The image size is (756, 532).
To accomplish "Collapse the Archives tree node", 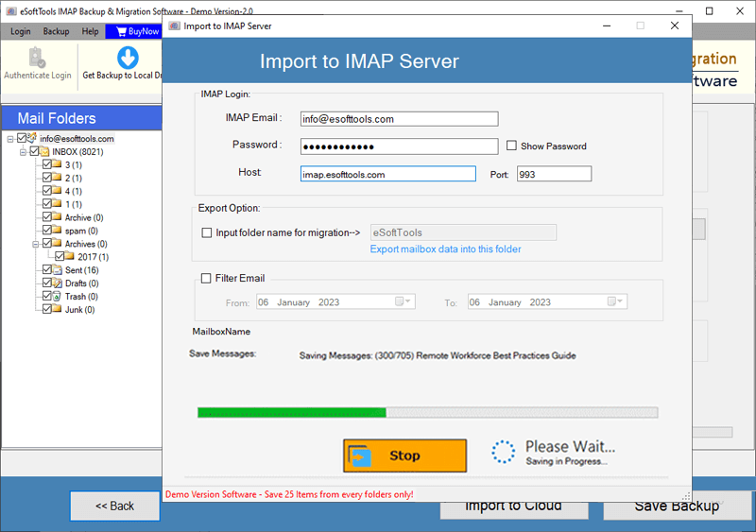I will point(35,244).
